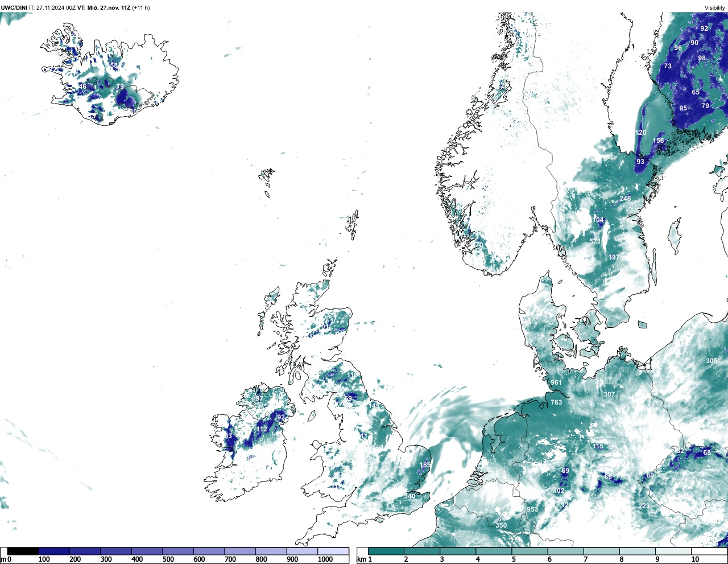Click the '953' value near Luxembourg

pyautogui.click(x=532, y=509)
